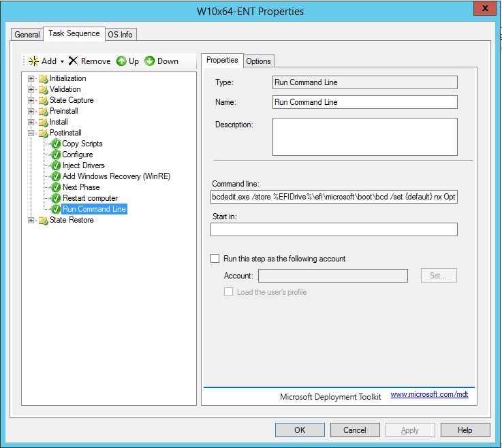Screen dimensions: 502x448
Task: Click the green Down arrow icon
Action: [149, 61]
